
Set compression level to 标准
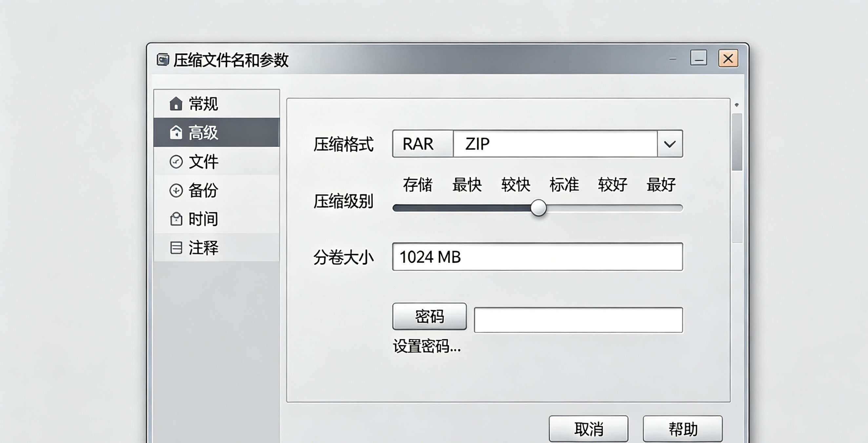click(x=564, y=184)
